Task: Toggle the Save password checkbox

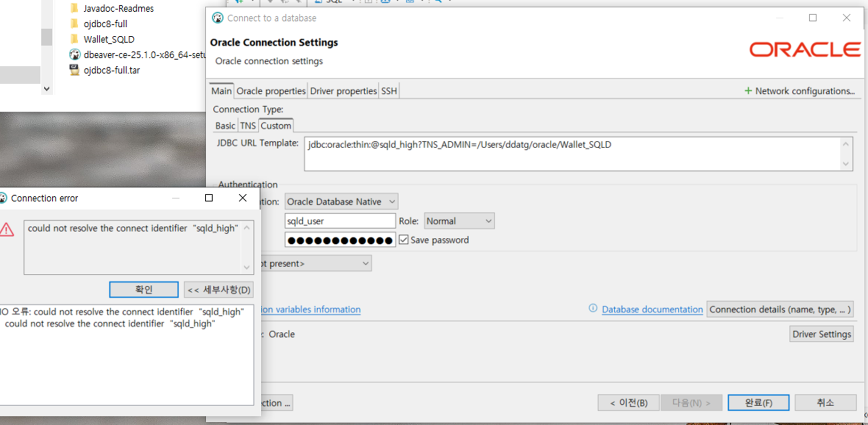Action: pyautogui.click(x=403, y=240)
